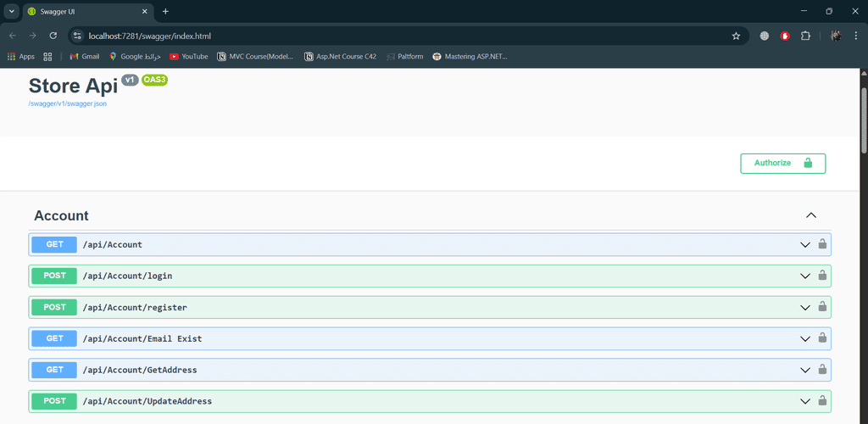The image size is (868, 424).
Task: Open the browser Extensions puzzle icon
Action: (x=805, y=36)
